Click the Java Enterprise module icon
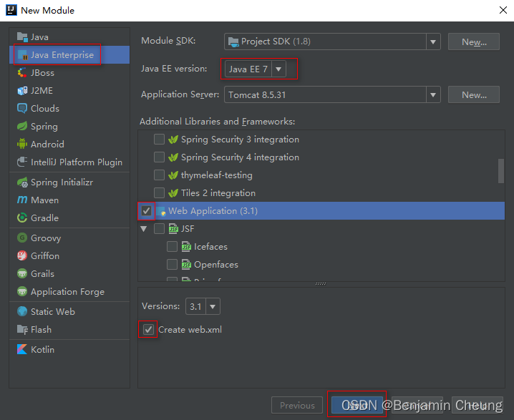Viewport: 514px width, 420px height. [22, 55]
